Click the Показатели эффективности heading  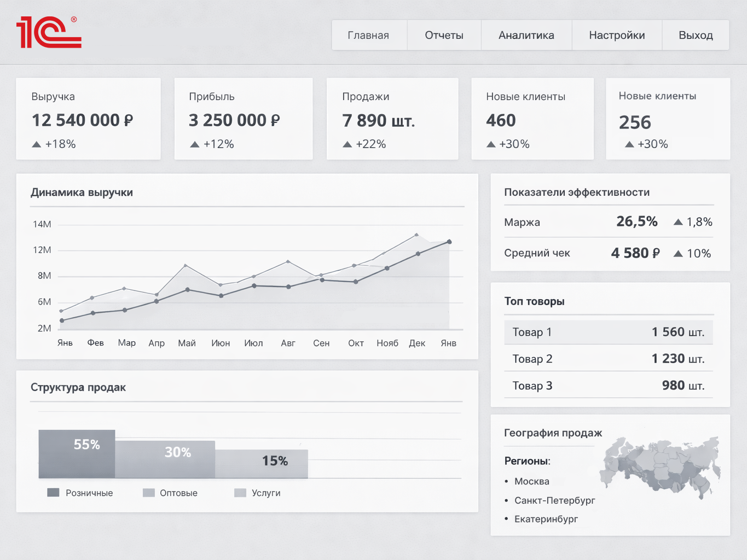(x=577, y=192)
